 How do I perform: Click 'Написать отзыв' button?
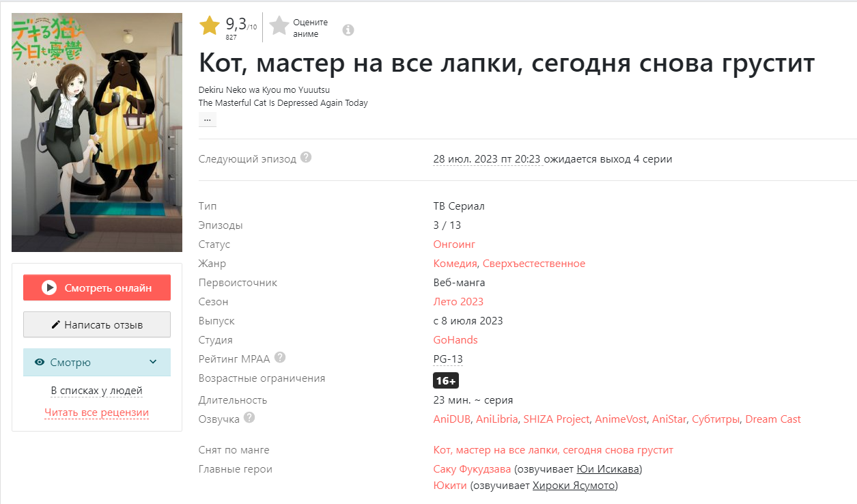(97, 325)
